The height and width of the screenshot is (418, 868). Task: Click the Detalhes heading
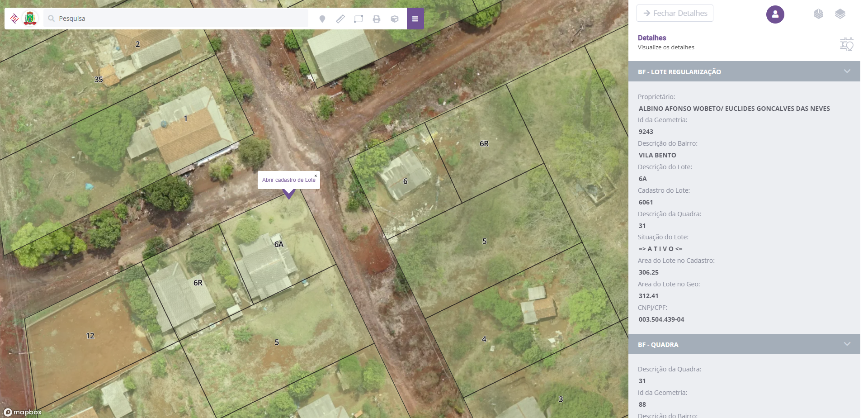[651, 38]
